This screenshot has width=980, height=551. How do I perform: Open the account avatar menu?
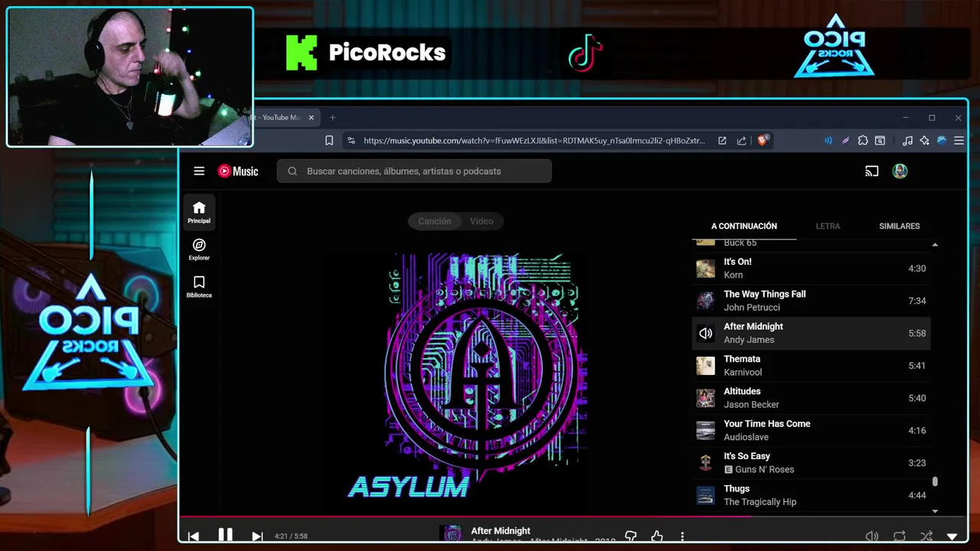(x=900, y=171)
